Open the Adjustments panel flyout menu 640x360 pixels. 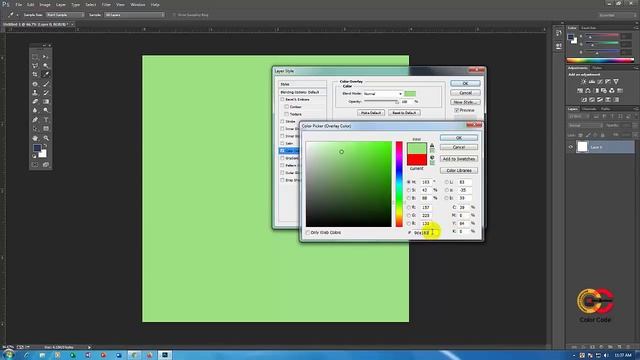[x=636, y=68]
